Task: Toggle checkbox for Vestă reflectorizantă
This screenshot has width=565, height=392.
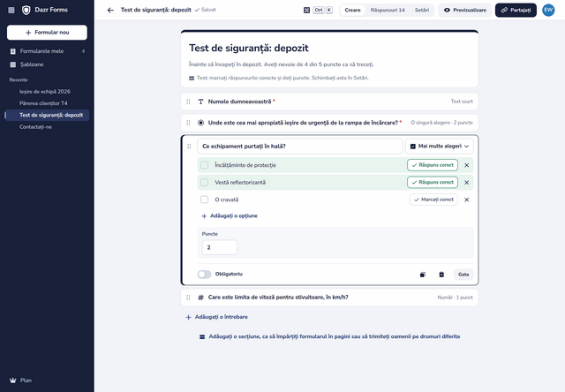Action: tap(204, 182)
